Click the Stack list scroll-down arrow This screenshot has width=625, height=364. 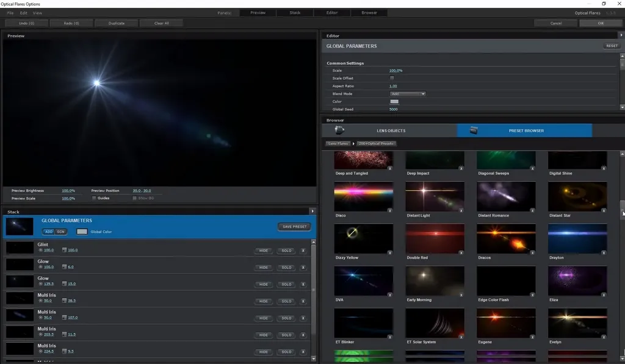click(314, 359)
